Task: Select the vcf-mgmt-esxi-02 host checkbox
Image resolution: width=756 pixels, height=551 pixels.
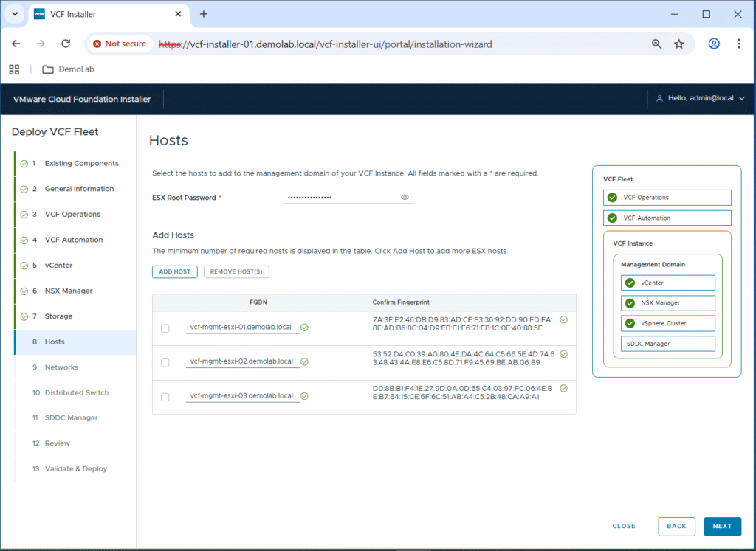Action: click(x=165, y=362)
